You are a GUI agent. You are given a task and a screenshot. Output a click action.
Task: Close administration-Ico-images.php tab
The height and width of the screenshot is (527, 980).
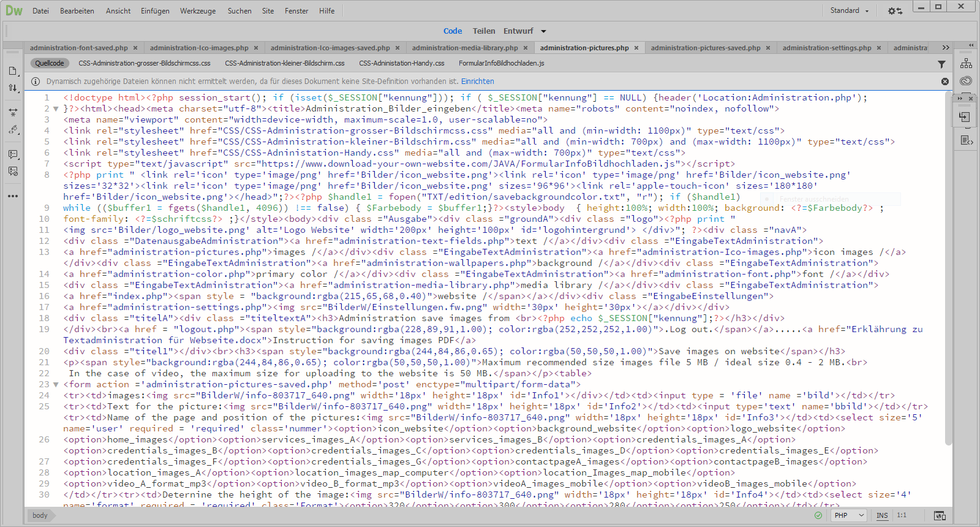click(256, 48)
